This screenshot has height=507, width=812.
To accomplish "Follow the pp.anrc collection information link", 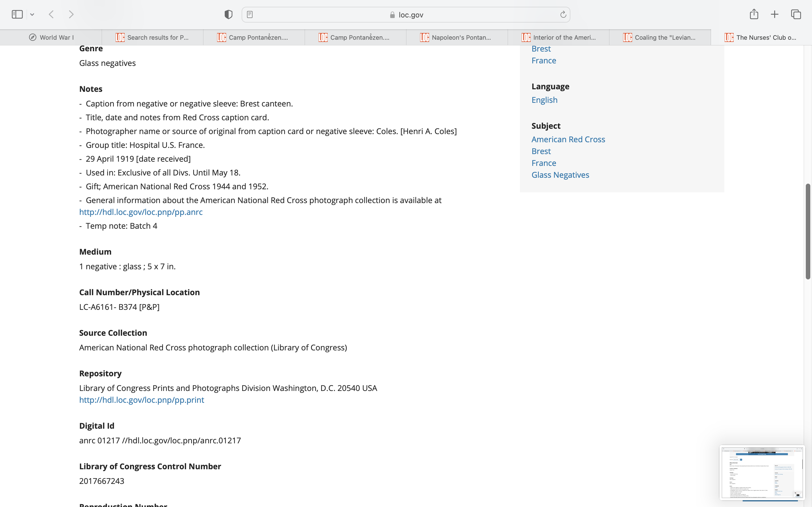I will [x=141, y=212].
